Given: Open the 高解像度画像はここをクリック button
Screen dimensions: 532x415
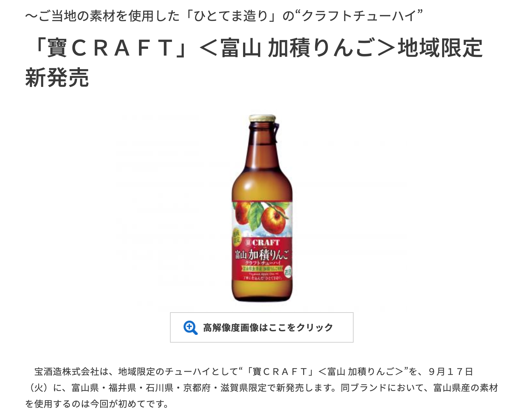Looking at the screenshot, I should click(261, 327).
